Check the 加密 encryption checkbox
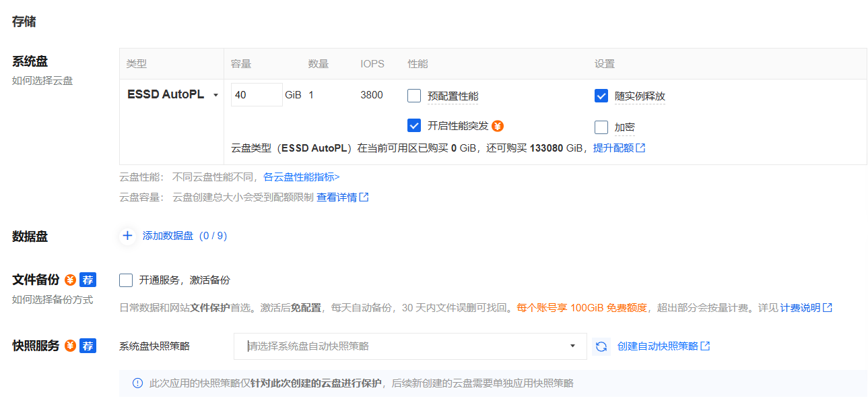The height and width of the screenshot is (407, 868). coord(601,127)
